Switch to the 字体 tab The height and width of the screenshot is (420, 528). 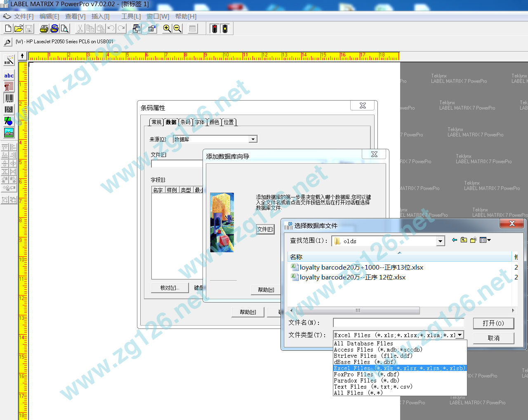tap(200, 122)
